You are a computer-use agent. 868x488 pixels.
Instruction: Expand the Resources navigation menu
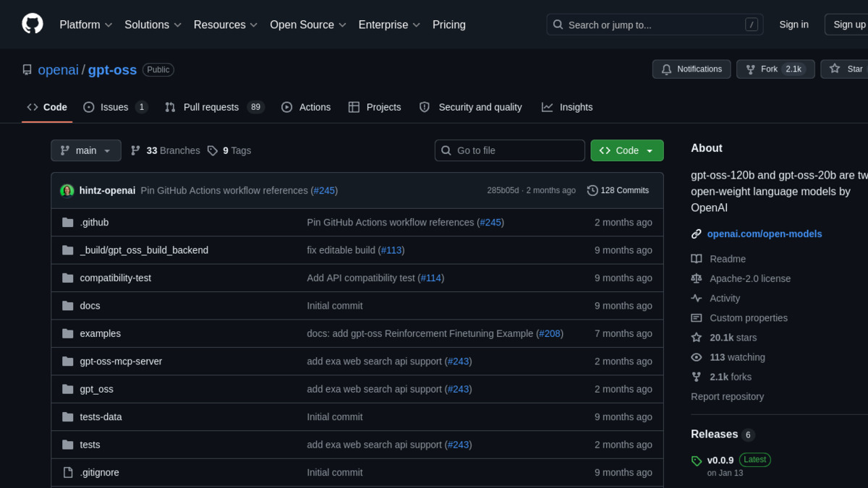[x=226, y=25]
